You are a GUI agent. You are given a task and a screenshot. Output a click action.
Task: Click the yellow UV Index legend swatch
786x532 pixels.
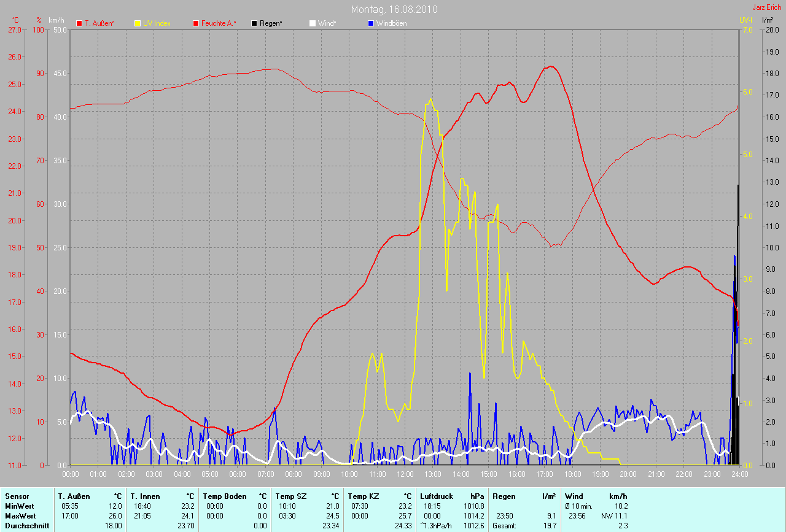138,23
